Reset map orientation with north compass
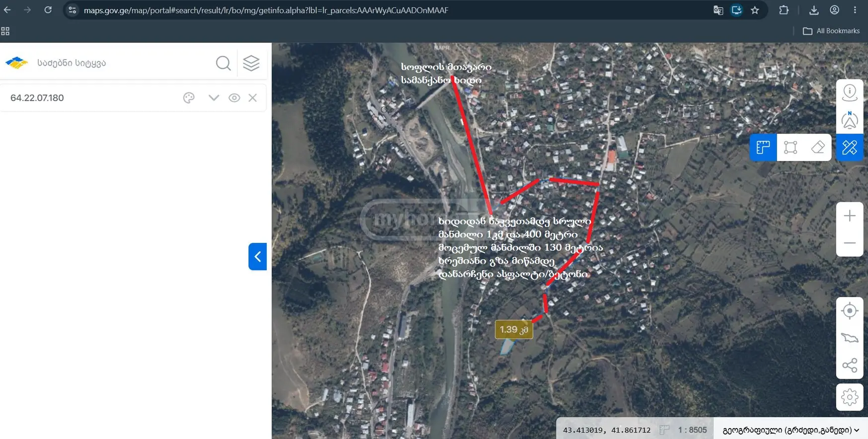Image resolution: width=868 pixels, height=439 pixels. coord(850,120)
